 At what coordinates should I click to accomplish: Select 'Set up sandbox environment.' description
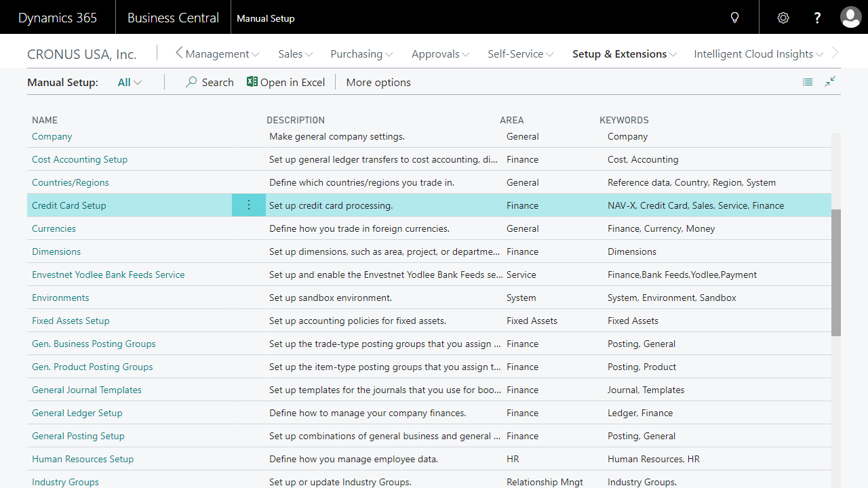(x=330, y=298)
